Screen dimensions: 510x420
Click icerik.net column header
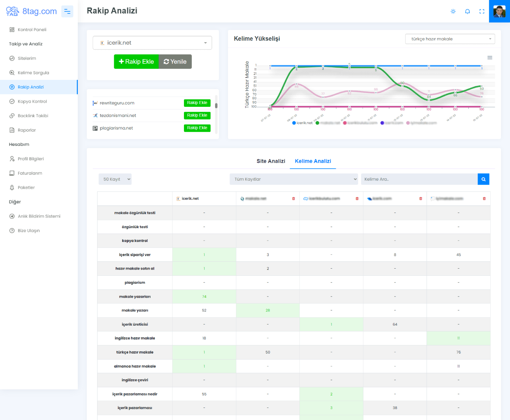tap(204, 199)
